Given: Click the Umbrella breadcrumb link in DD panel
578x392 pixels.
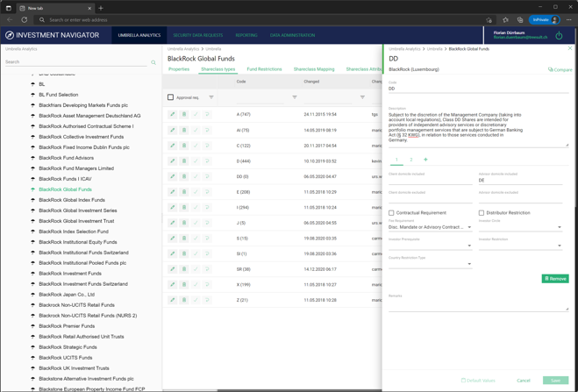Looking at the screenshot, I should point(435,49).
